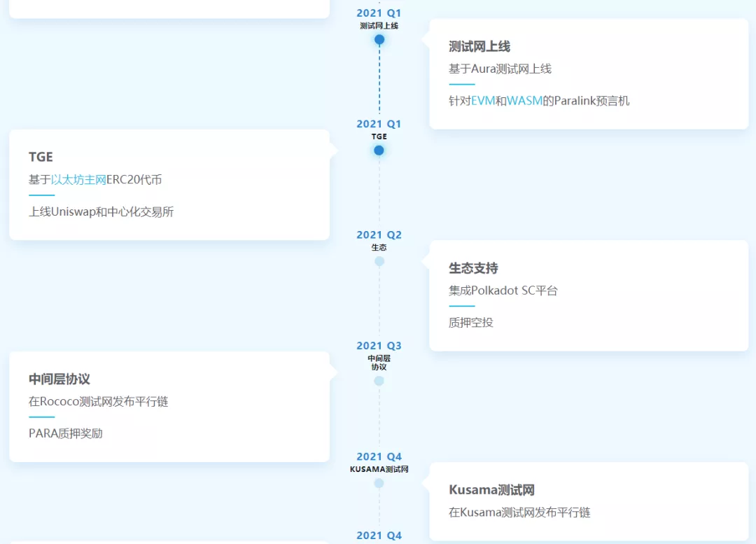
Task: Toggle the KUSAMA测试网 milestone indicator dot
Action: coord(379,482)
